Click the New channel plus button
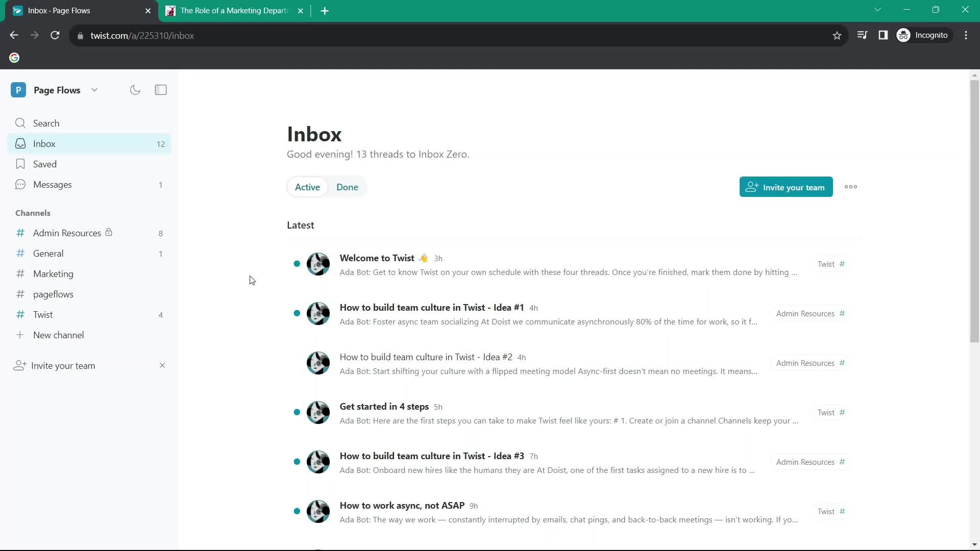This screenshot has width=980, height=551. pos(19,335)
